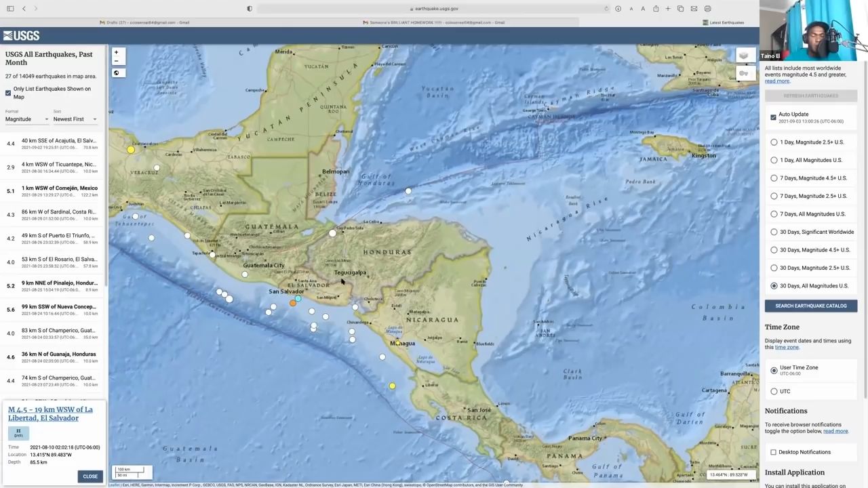The image size is (868, 488).
Task: Open M 4.5 La Libertad earthquake link
Action: (50, 413)
